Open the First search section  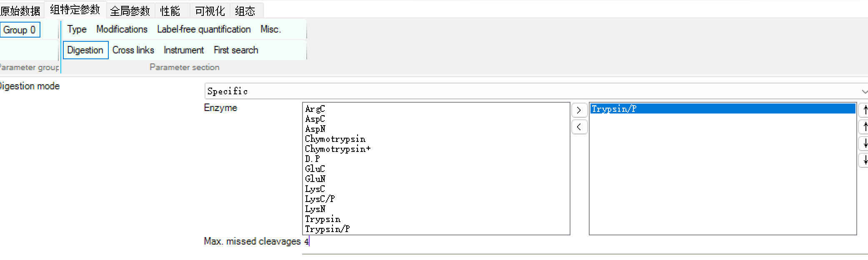click(236, 50)
